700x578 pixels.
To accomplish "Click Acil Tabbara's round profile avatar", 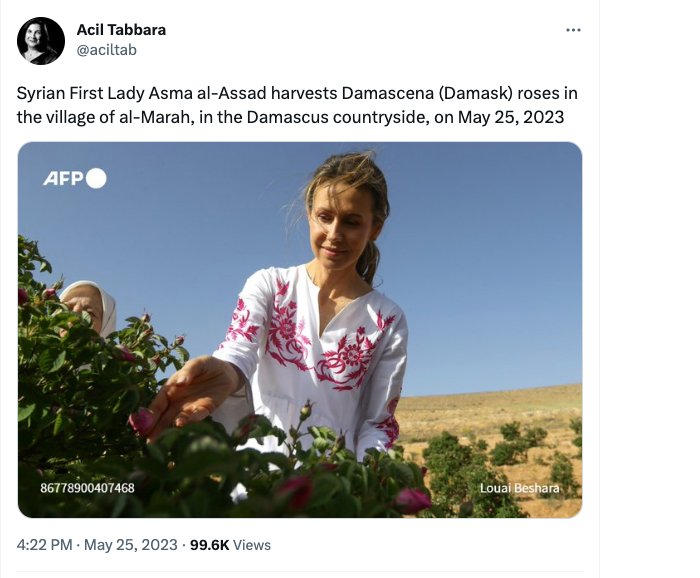I will pos(40,41).
